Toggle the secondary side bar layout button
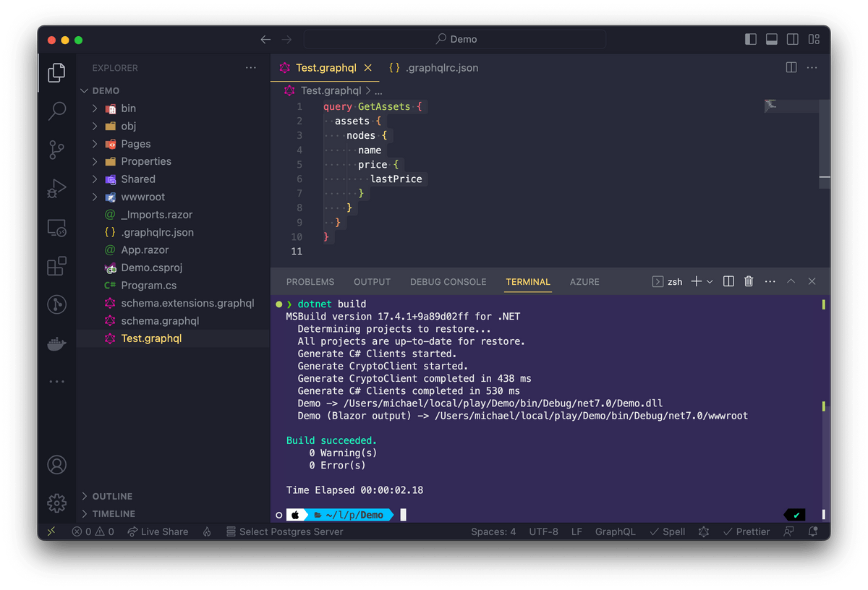The image size is (868, 590). [x=793, y=39]
